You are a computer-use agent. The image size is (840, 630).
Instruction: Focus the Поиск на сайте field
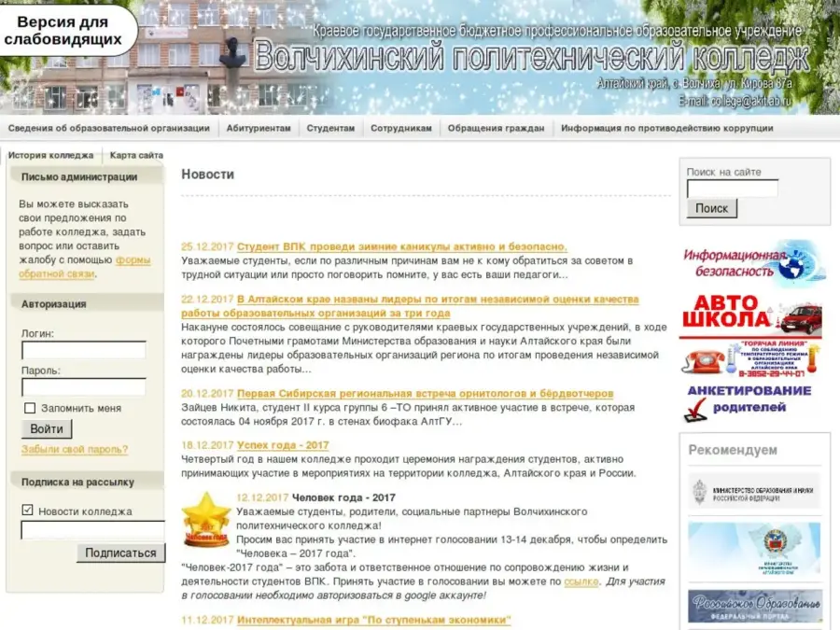coord(733,189)
